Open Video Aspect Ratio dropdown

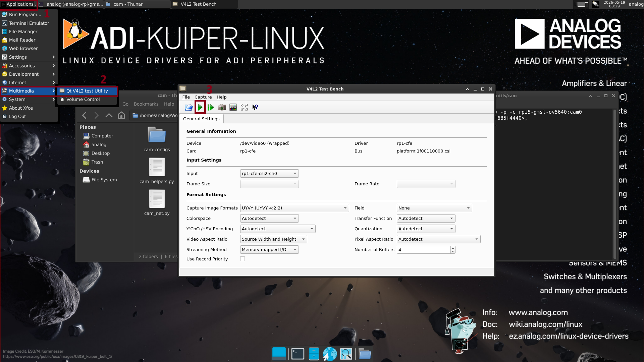(273, 239)
